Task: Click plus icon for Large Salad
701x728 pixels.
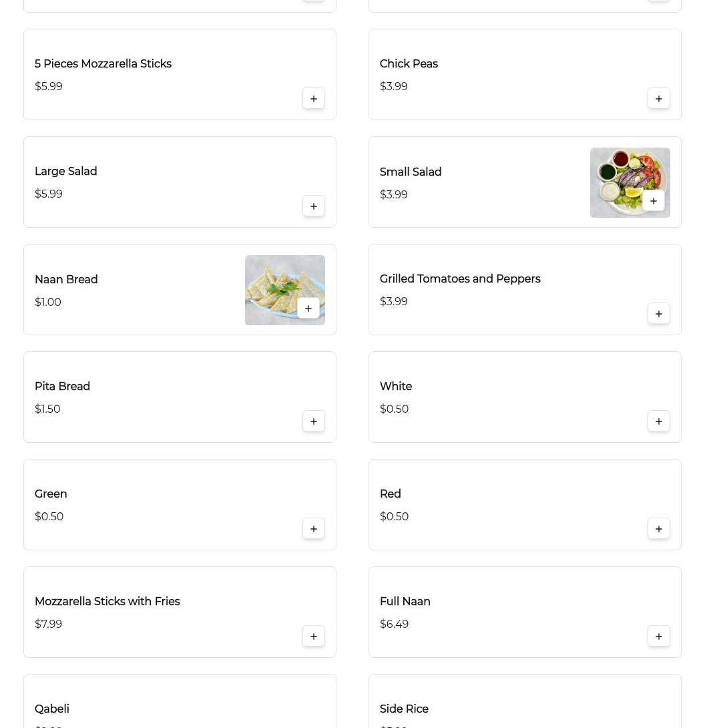Action: 313,206
